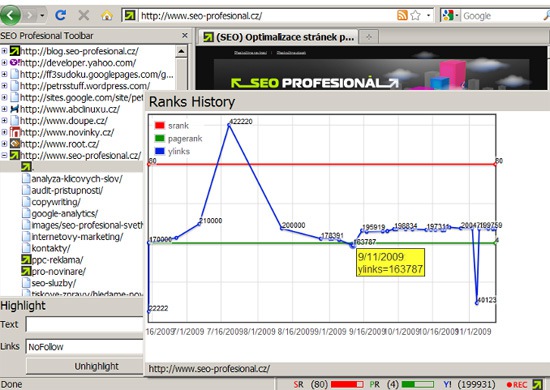Click the Unhighlight button
The height and width of the screenshot is (390, 550).
[85, 366]
